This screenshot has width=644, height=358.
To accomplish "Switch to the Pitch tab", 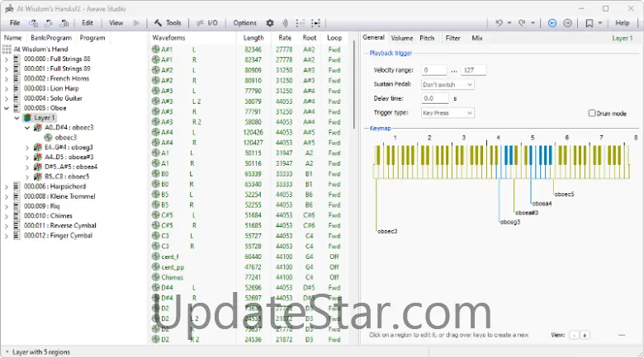I will point(427,38).
